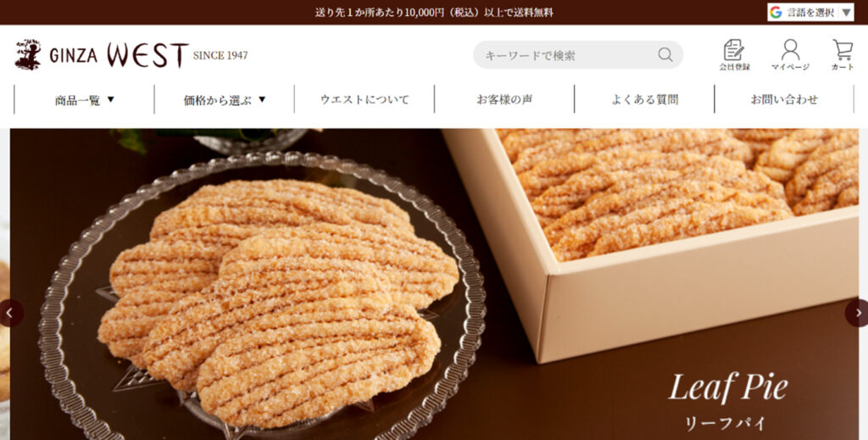Image resolution: width=868 pixels, height=440 pixels.
Task: Click the リーフパイ banner caption
Action: [x=726, y=423]
